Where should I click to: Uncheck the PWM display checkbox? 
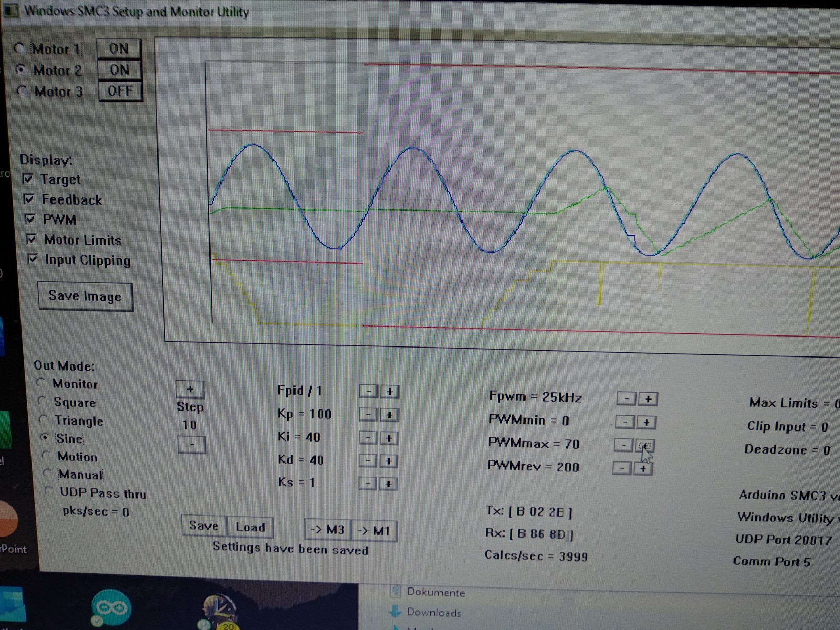pos(30,219)
